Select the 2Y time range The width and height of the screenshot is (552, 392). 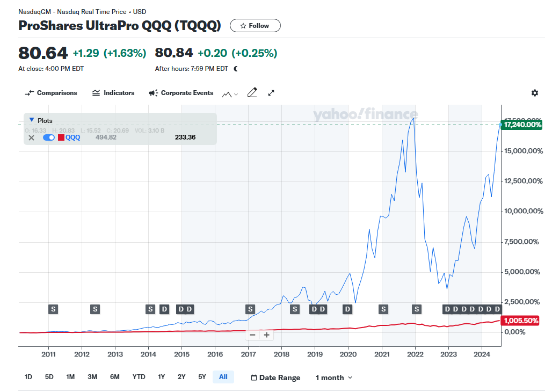[181, 377]
